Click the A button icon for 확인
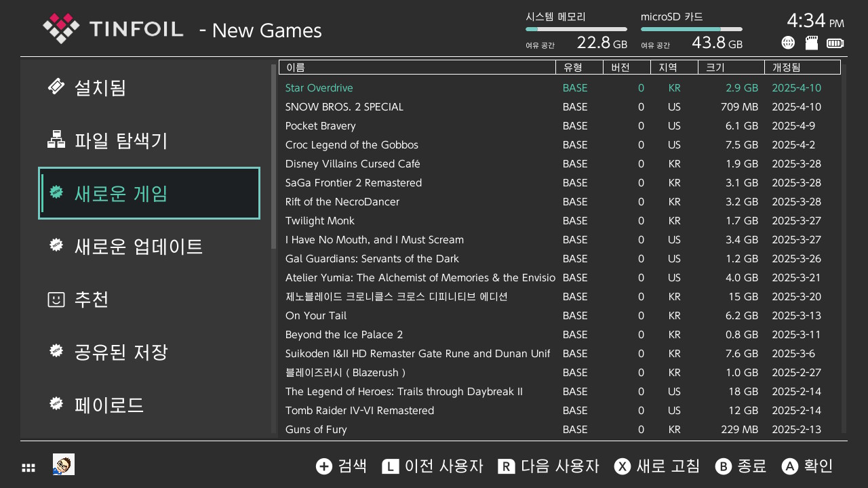 [790, 466]
